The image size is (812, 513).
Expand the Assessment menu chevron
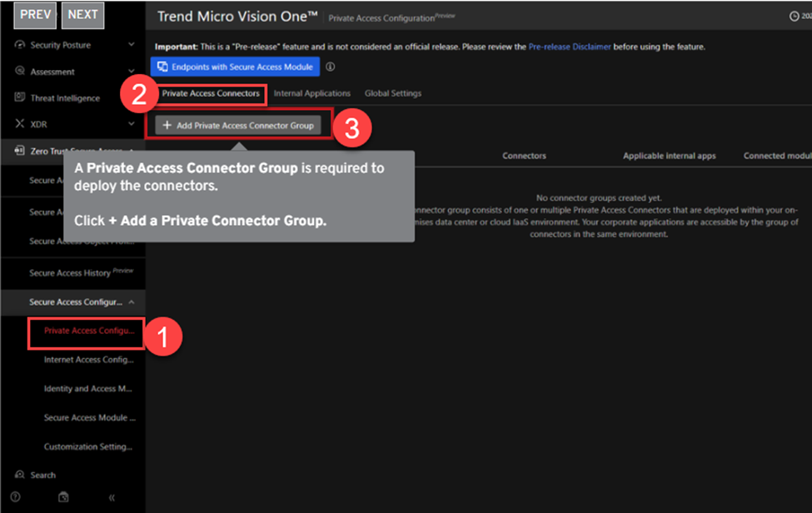(132, 71)
